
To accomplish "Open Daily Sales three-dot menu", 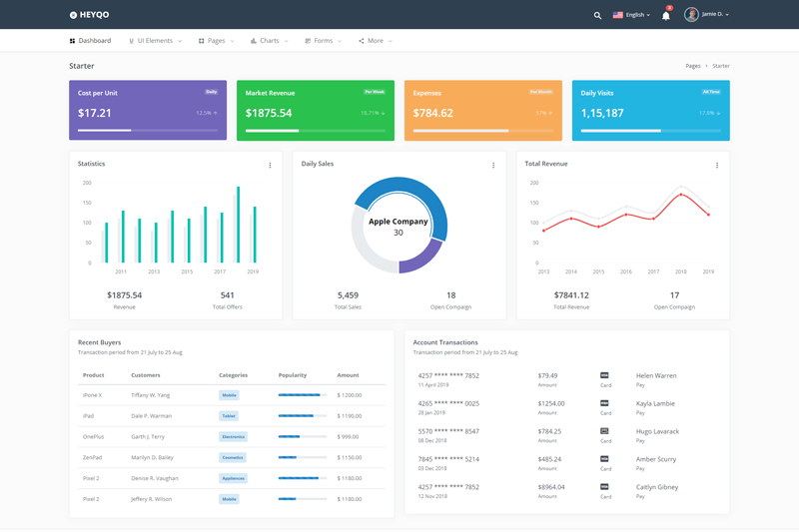I will [x=493, y=165].
